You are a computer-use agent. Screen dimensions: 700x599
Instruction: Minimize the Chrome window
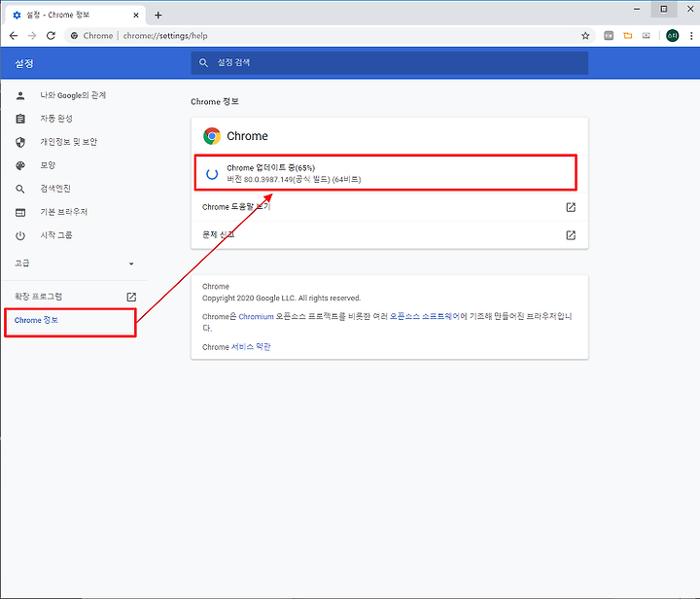point(637,9)
